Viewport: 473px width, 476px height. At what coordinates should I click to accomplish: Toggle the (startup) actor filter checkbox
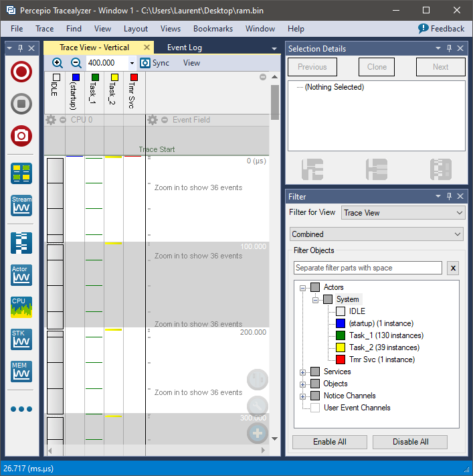coord(341,323)
